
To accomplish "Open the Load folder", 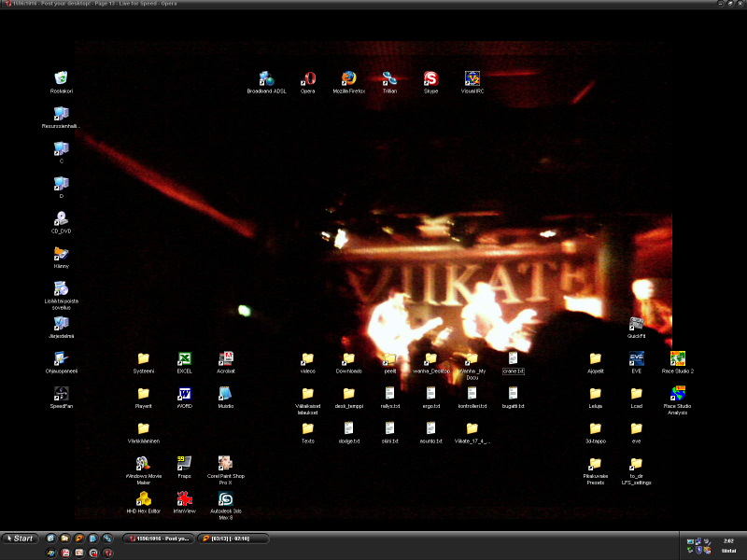I will click(x=637, y=398).
